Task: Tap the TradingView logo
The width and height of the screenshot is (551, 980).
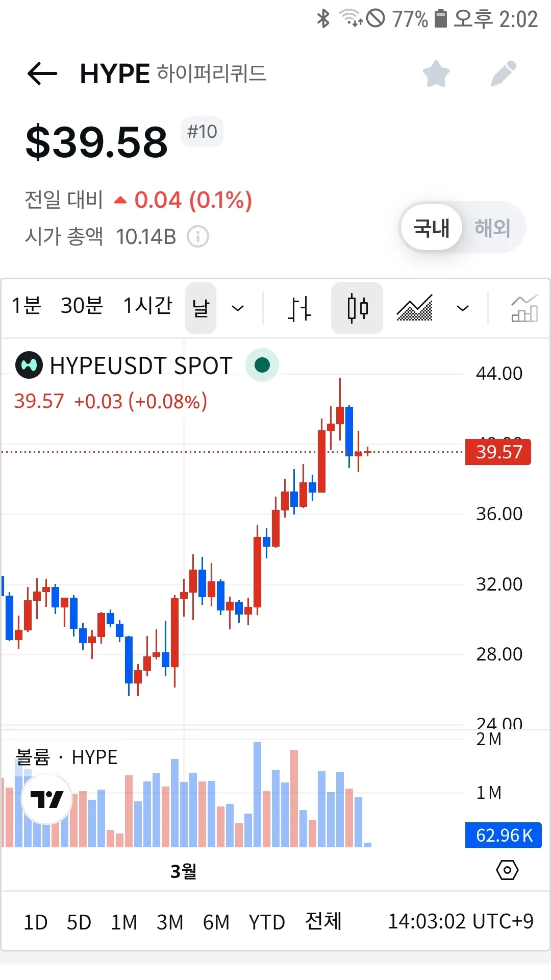Action: pyautogui.click(x=46, y=799)
